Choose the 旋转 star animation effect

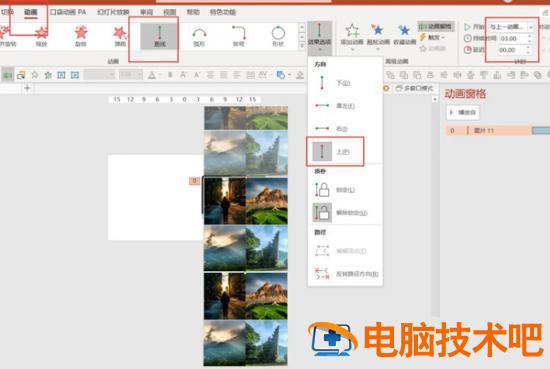coord(81,36)
